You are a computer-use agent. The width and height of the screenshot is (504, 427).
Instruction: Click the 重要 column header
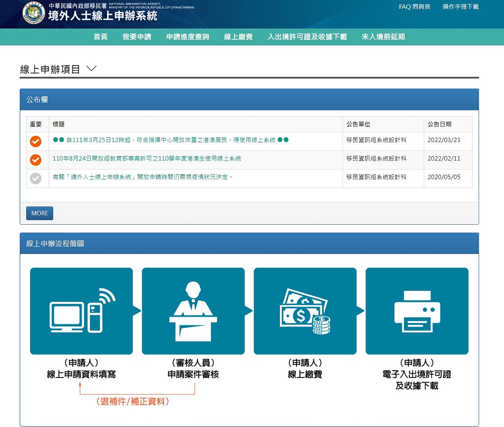point(36,124)
